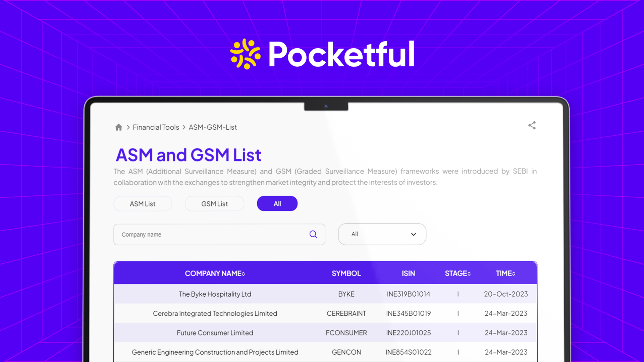
Task: Click Cerebra Integrated Technologies Limited row
Action: [x=215, y=313]
